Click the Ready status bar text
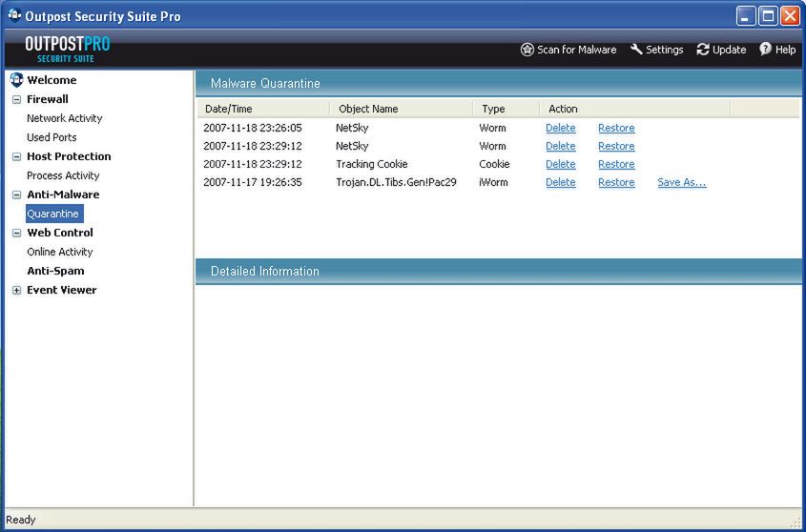Image resolution: width=806 pixels, height=532 pixels. 21,520
